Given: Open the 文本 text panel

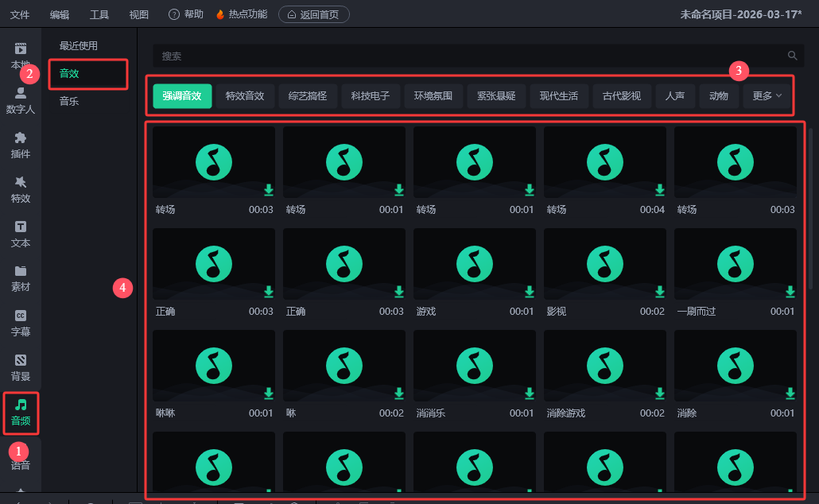Looking at the screenshot, I should click(21, 234).
